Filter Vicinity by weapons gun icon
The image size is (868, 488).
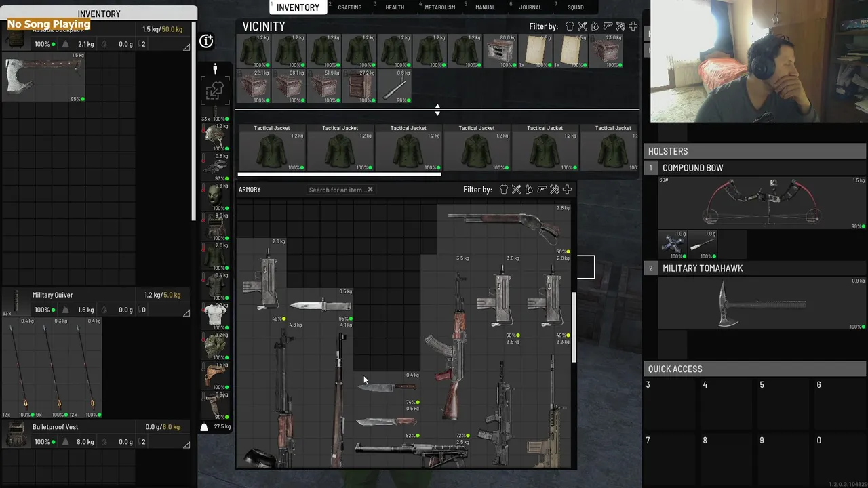608,26
